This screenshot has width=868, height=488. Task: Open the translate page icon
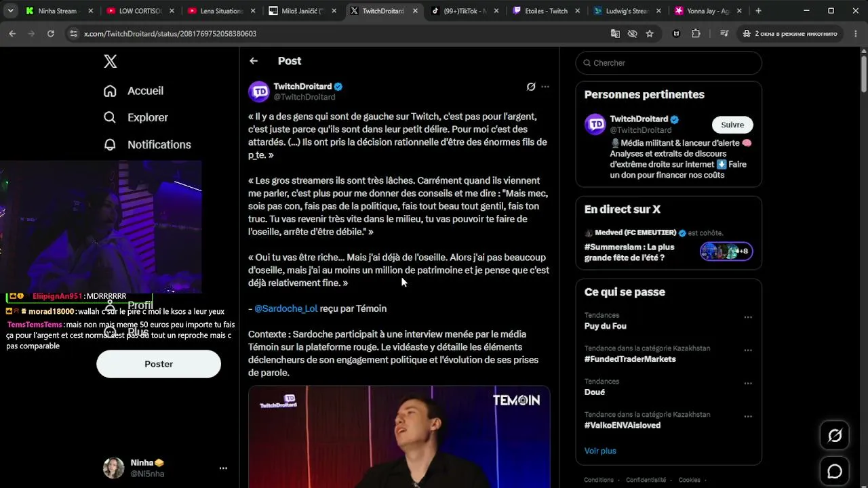615,33
